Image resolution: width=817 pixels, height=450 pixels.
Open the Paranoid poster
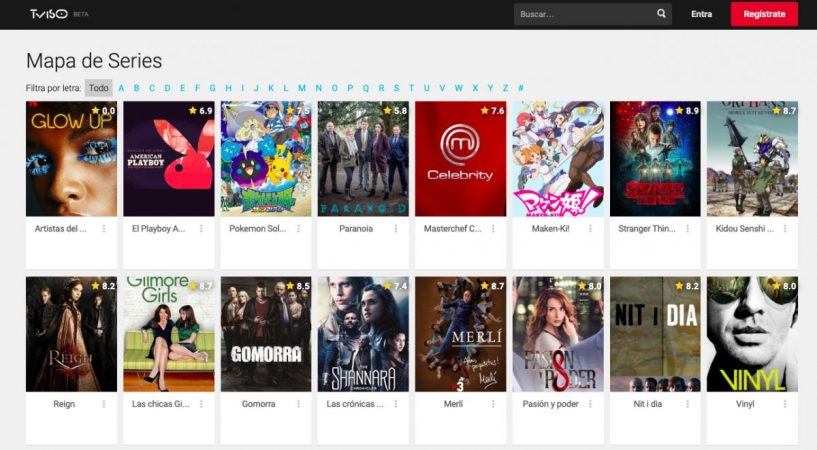(363, 159)
